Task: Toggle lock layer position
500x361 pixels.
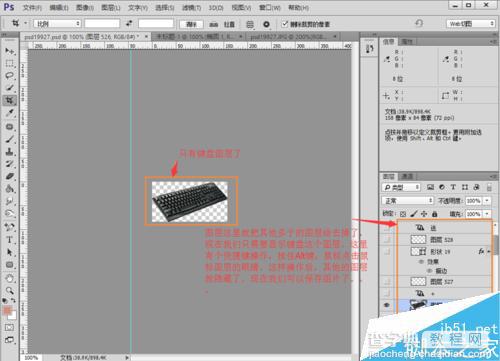Action: tap(424, 214)
